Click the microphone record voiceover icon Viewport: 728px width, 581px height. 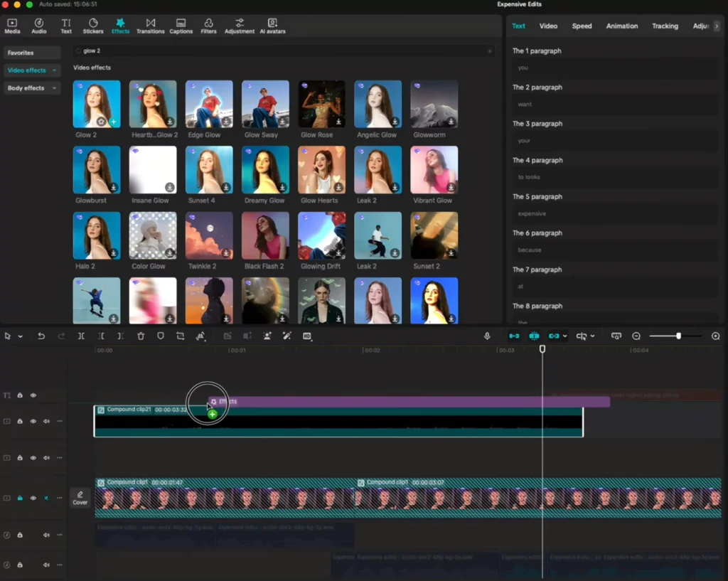(x=487, y=336)
